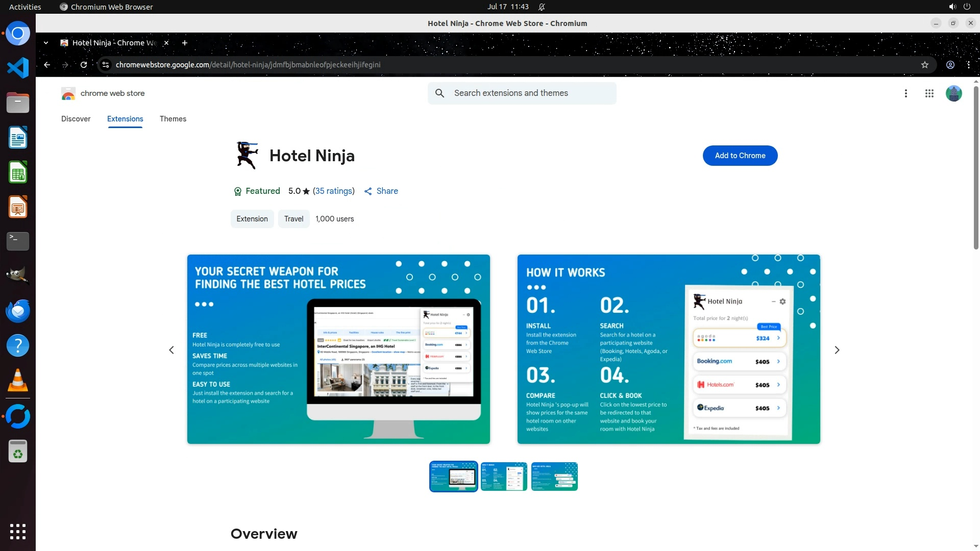Image resolution: width=980 pixels, height=551 pixels.
Task: Click the Travel category chip
Action: (x=293, y=219)
